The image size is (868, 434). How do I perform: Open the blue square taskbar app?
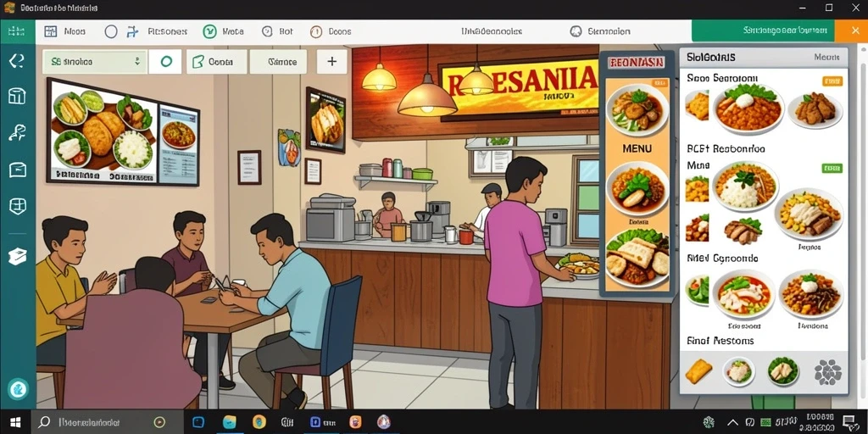(x=198, y=422)
